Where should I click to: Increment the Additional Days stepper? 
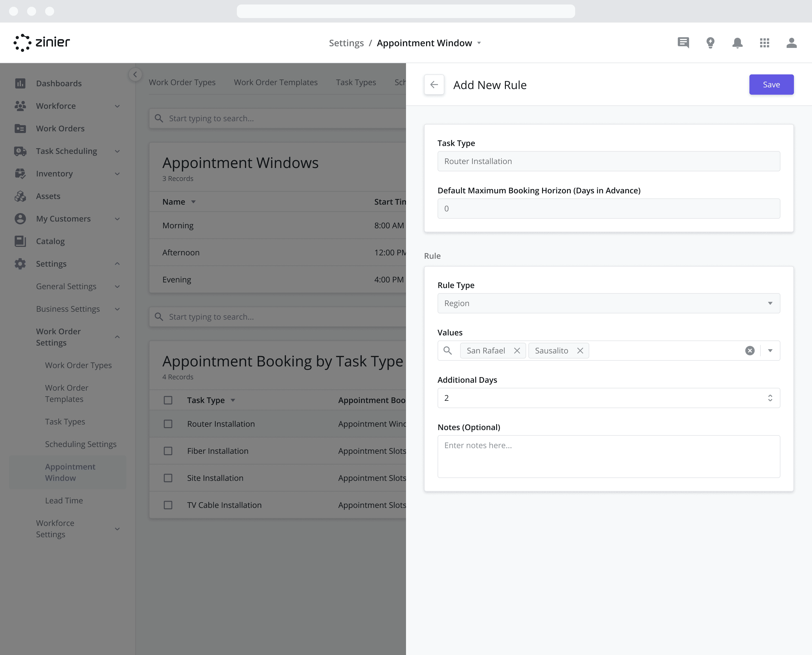pyautogui.click(x=771, y=396)
